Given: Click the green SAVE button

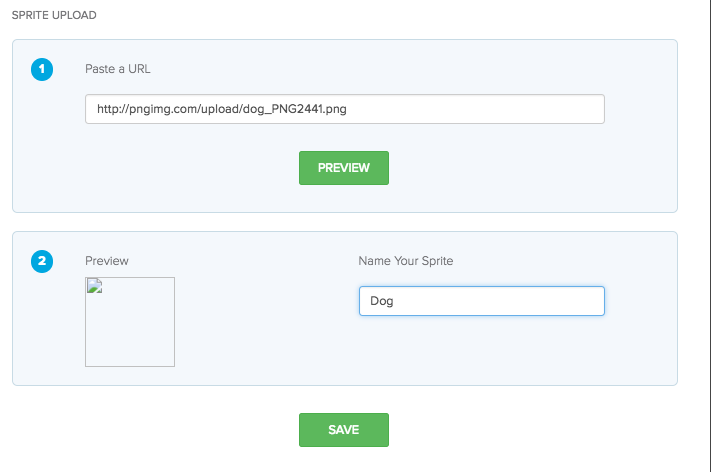Looking at the screenshot, I should click(344, 430).
